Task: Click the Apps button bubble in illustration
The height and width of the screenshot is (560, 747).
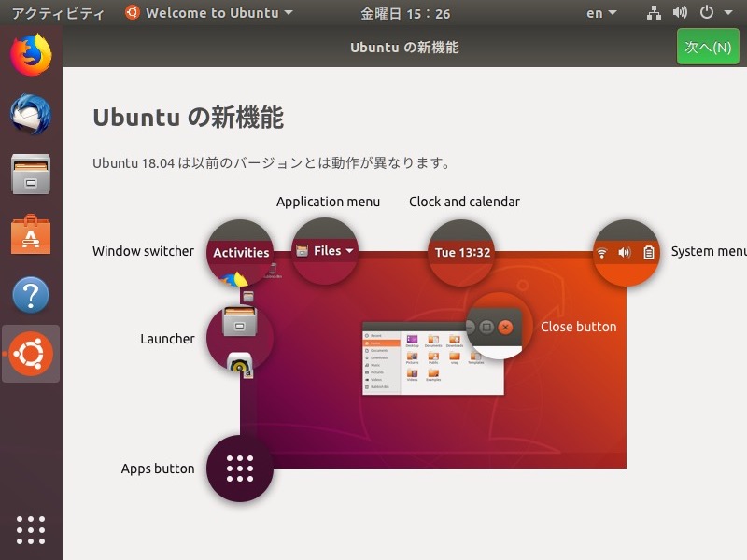Action: point(240,469)
